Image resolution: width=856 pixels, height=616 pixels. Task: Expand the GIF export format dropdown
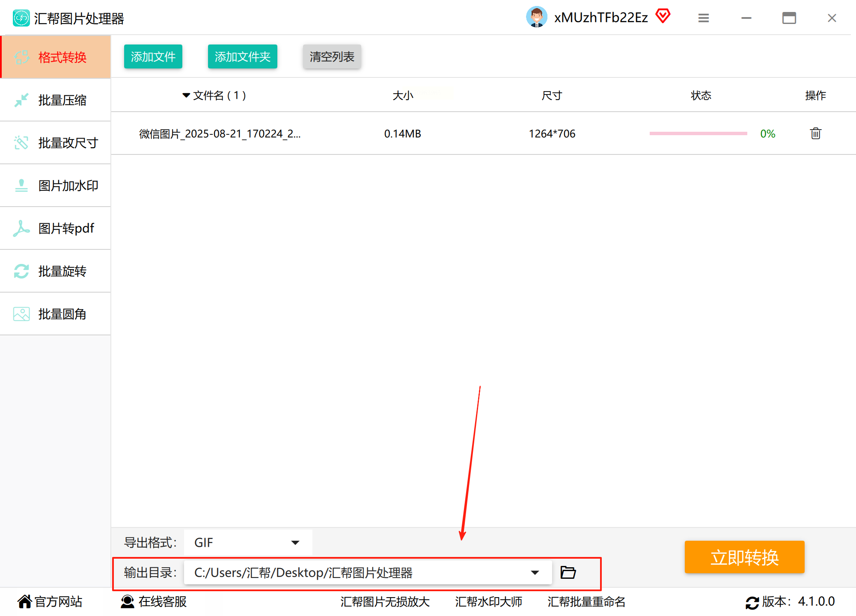295,543
